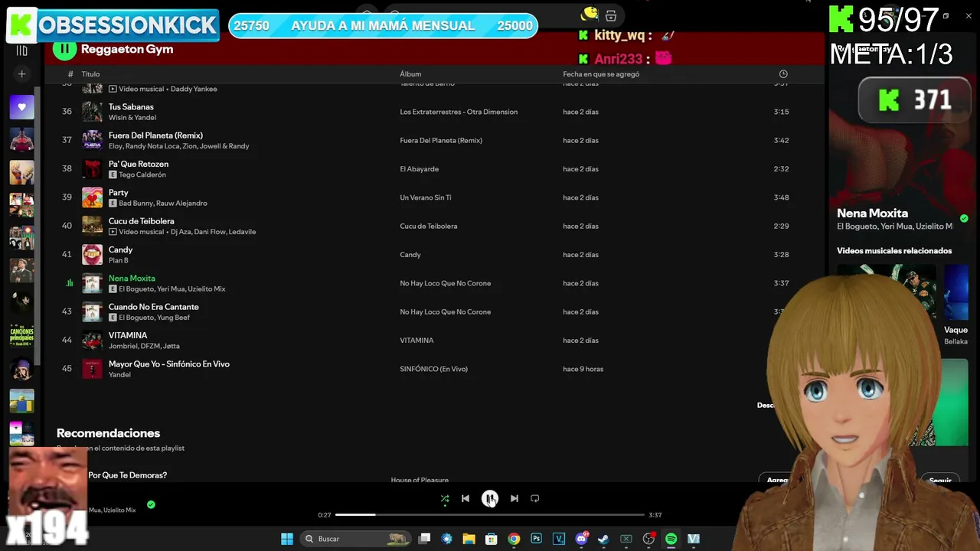Open the Windows Start menu
The image size is (980, 551).
tap(287, 539)
